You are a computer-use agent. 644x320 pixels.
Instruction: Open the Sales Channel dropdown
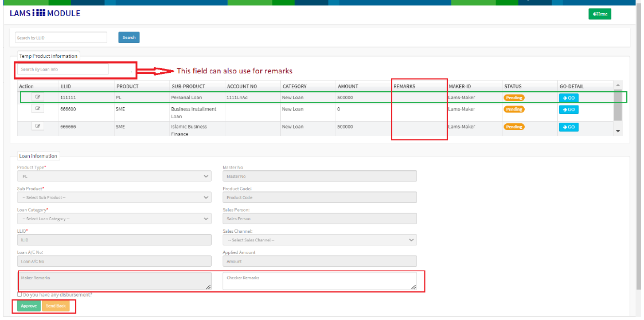click(x=319, y=240)
